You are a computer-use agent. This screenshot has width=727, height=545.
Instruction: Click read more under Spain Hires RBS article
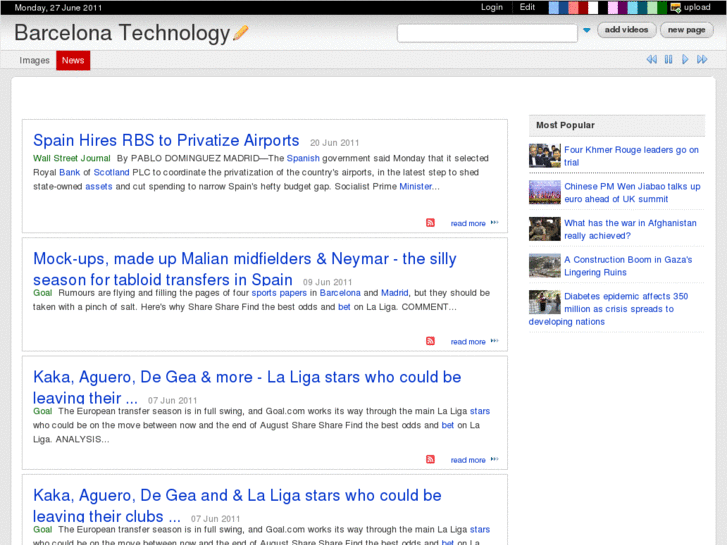click(x=468, y=224)
